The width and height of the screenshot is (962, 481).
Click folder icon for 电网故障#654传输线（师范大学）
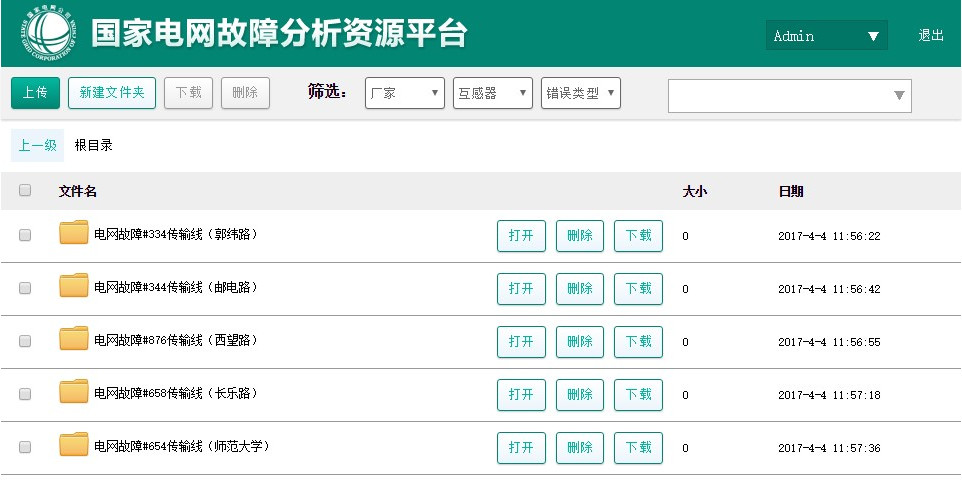coord(74,446)
